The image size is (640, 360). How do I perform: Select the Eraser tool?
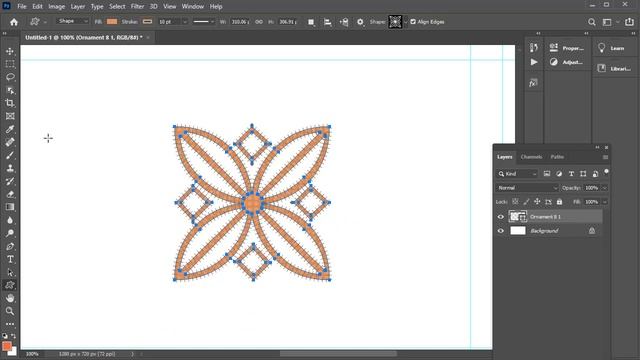click(x=10, y=194)
